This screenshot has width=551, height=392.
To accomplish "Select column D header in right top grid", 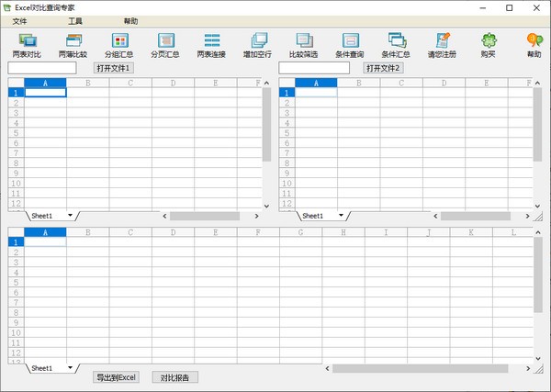I will 444,83.
